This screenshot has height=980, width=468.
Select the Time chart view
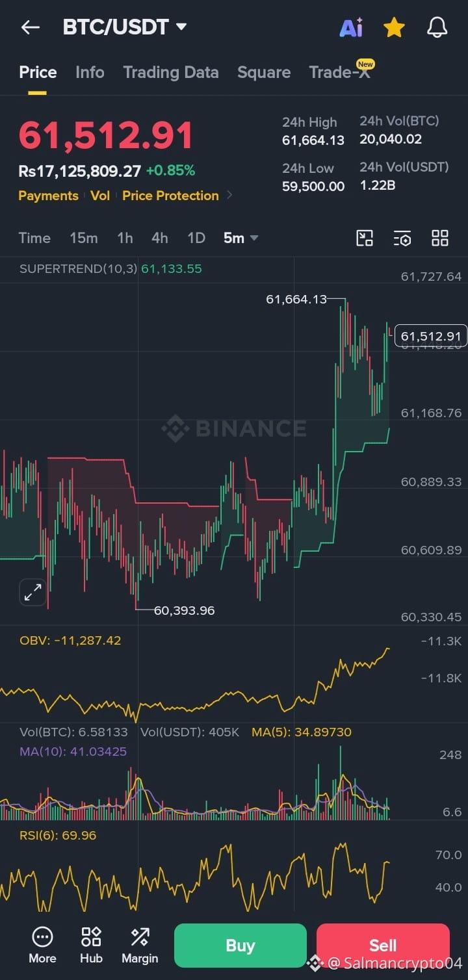click(34, 238)
